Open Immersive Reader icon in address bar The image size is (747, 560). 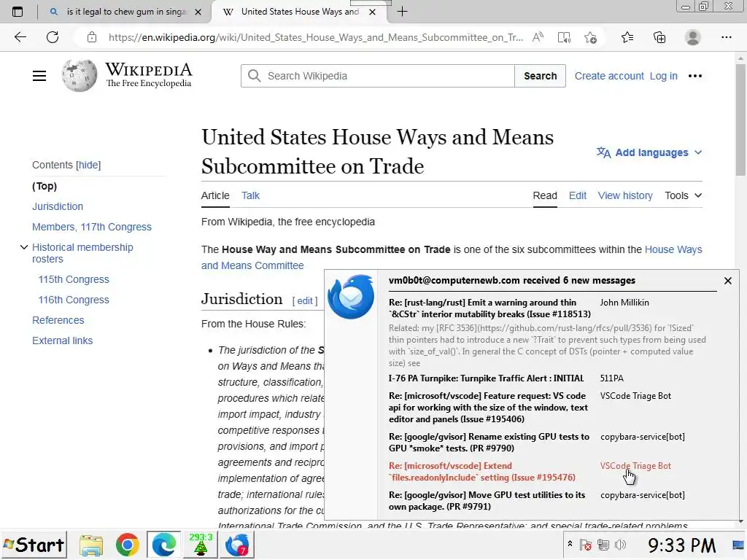tap(564, 37)
